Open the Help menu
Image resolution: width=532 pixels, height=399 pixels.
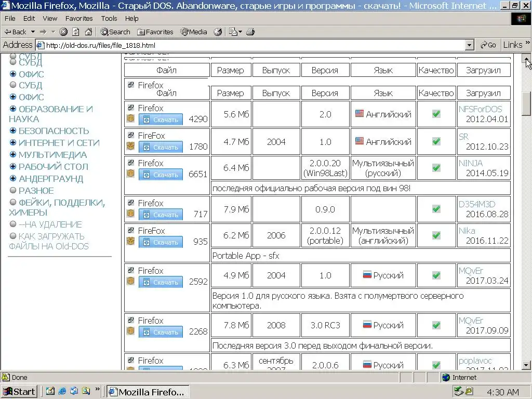click(131, 18)
